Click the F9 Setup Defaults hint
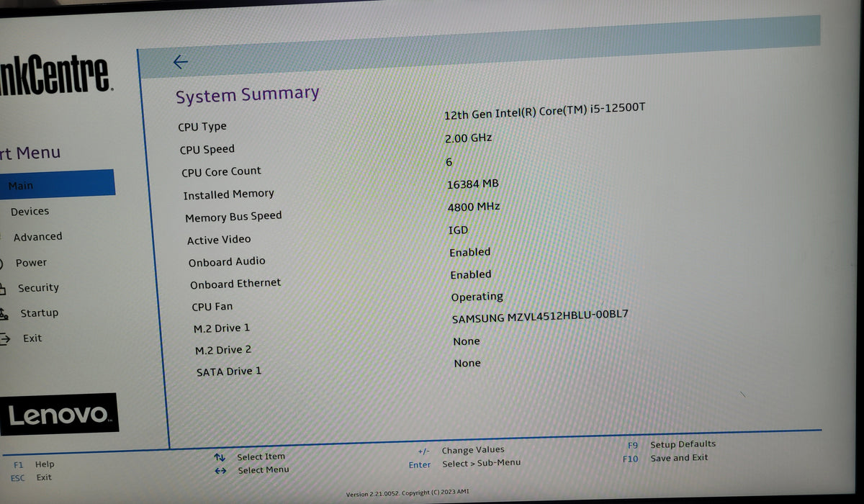The image size is (864, 504). tap(671, 444)
